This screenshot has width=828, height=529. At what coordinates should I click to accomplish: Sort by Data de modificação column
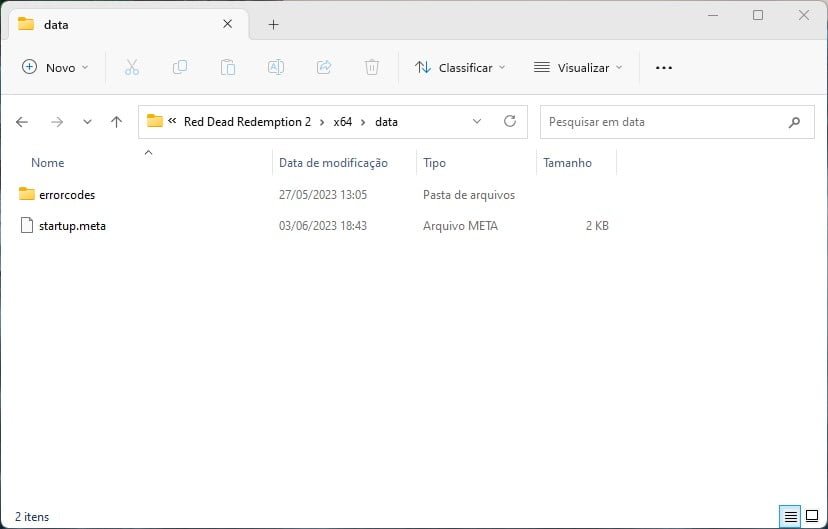click(x=333, y=163)
